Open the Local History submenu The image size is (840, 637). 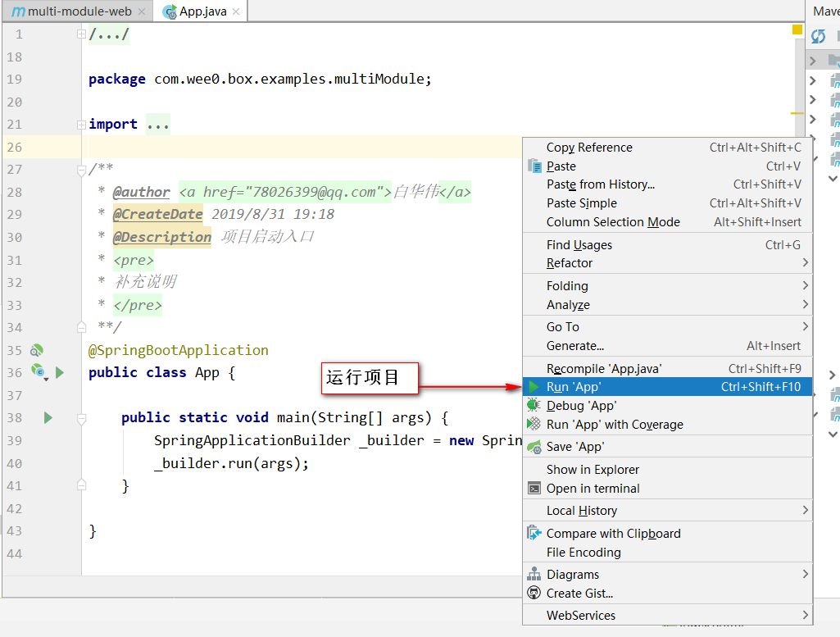(581, 511)
